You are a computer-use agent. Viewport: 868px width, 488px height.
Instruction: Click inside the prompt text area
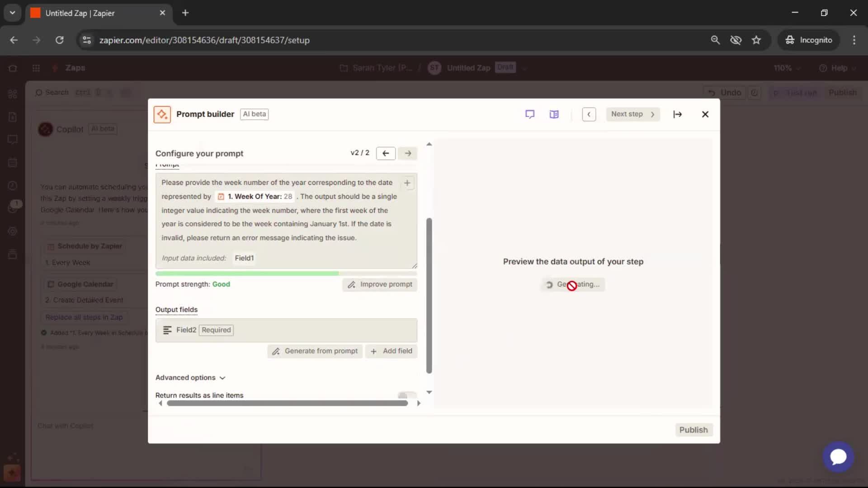(286, 221)
